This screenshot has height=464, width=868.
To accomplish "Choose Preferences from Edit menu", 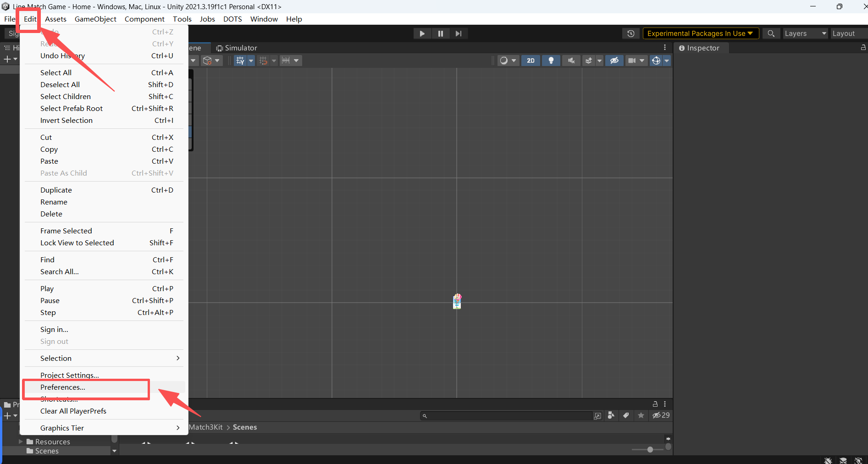I will point(63,387).
